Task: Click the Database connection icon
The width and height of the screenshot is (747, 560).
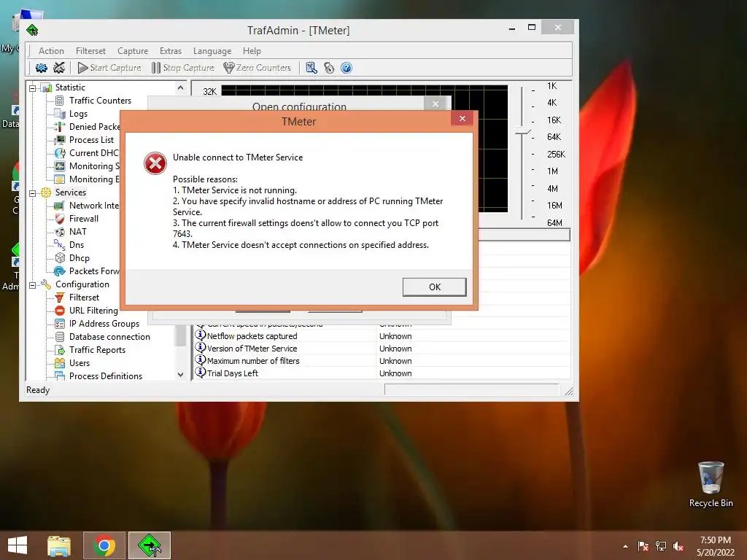Action: [x=60, y=337]
